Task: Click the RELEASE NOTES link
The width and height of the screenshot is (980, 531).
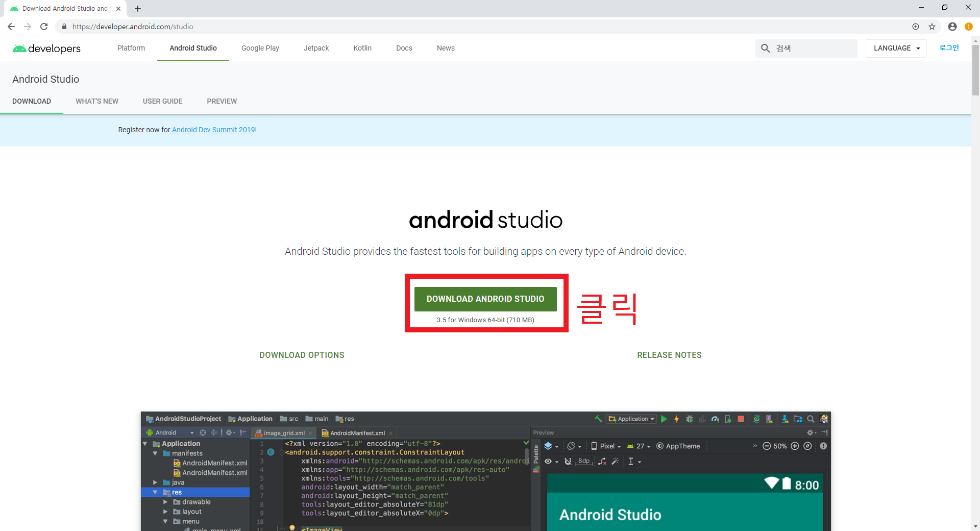Action: point(669,355)
